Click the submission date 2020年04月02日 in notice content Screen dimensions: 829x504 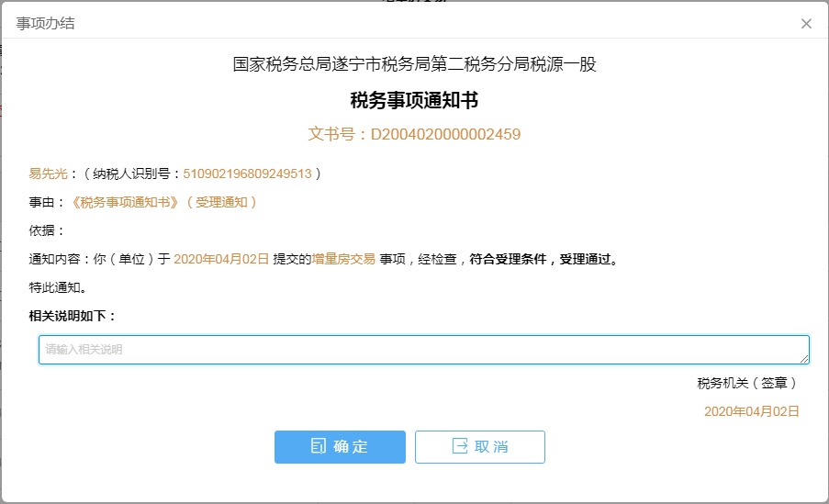221,259
